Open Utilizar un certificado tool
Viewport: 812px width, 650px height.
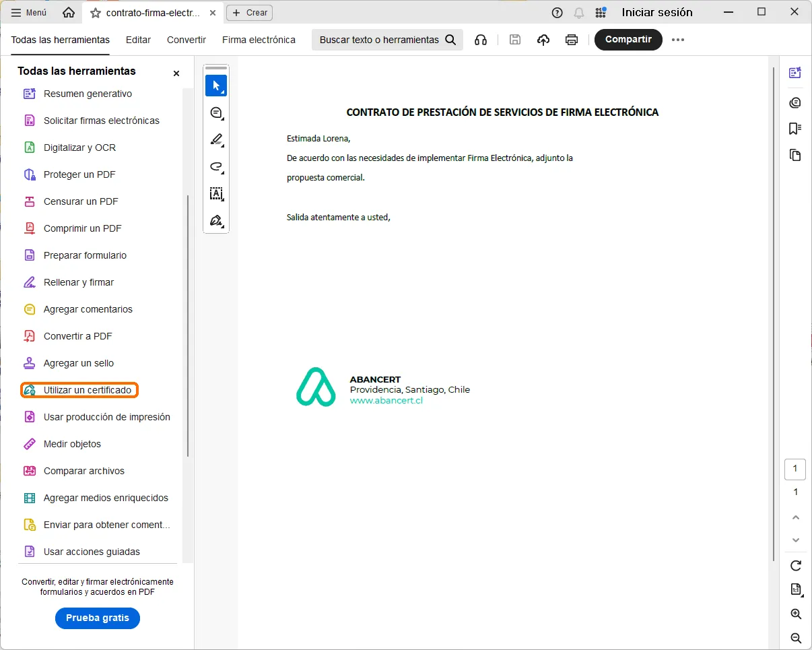point(79,390)
